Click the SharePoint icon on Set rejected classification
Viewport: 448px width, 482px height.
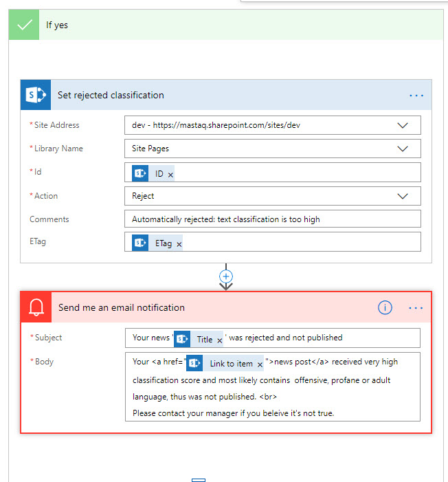(x=36, y=95)
